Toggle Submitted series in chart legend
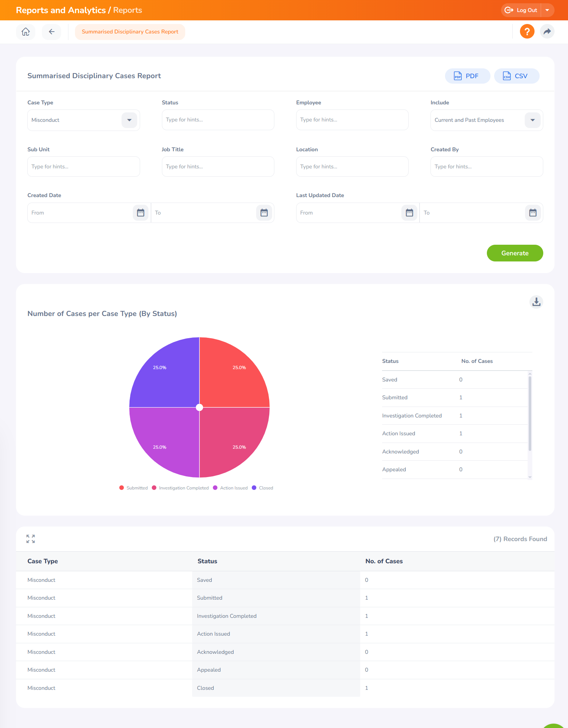This screenshot has width=568, height=728. tap(134, 488)
